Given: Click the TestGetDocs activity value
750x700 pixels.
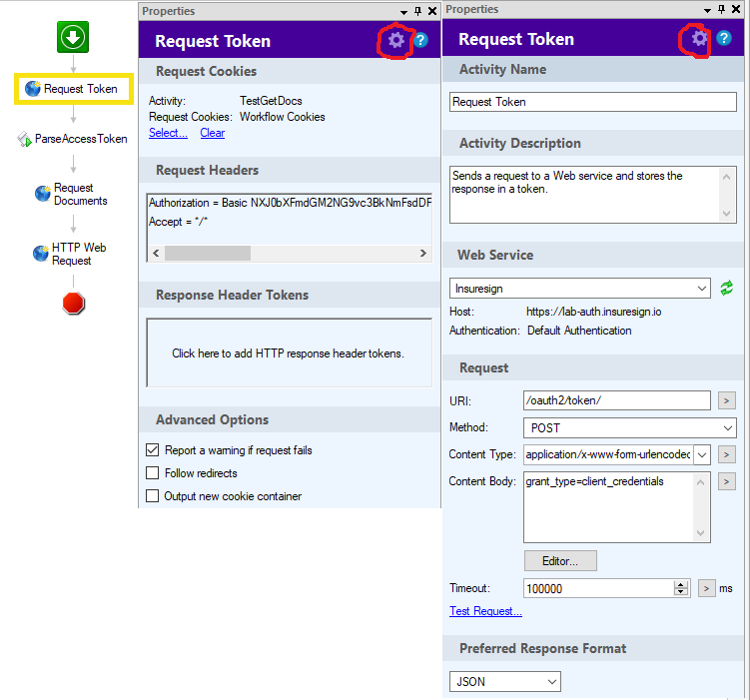Looking at the screenshot, I should tap(271, 101).
